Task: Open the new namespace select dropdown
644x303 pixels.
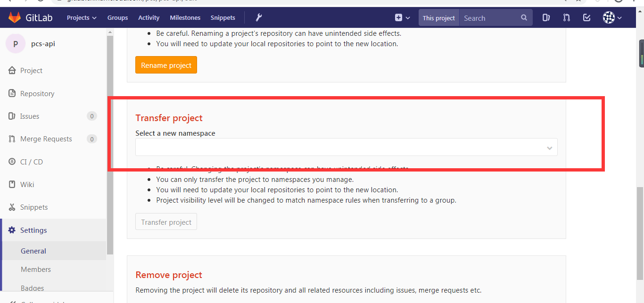Action: click(346, 147)
